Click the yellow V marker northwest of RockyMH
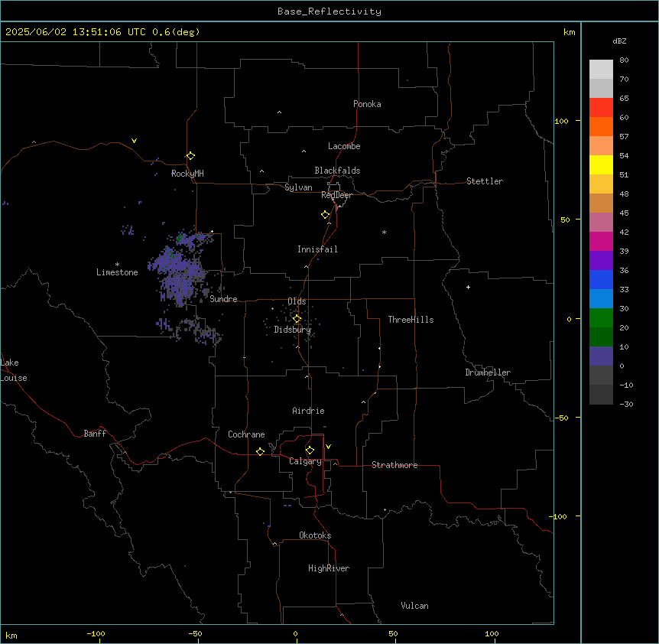Image resolution: width=659 pixels, height=644 pixels. click(134, 141)
